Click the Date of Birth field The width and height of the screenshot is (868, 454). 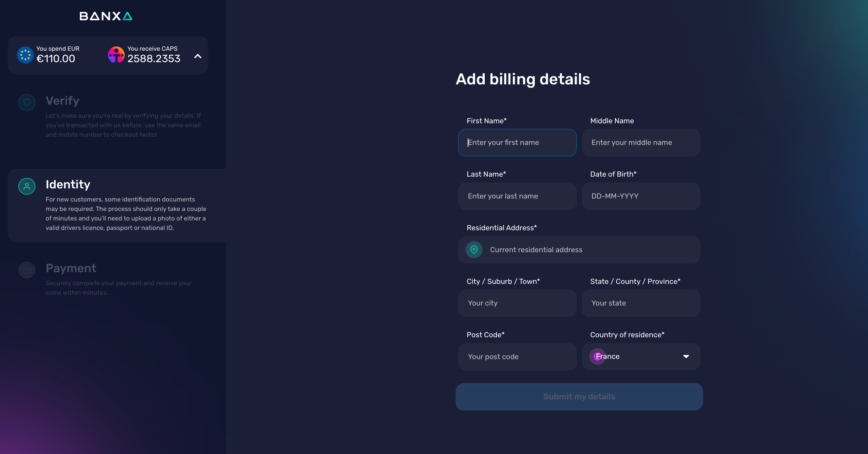tap(641, 196)
